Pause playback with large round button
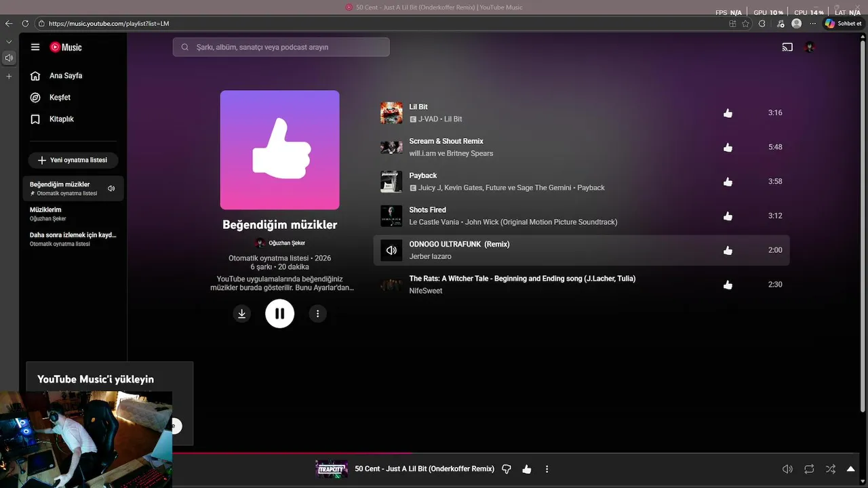 [x=279, y=313]
